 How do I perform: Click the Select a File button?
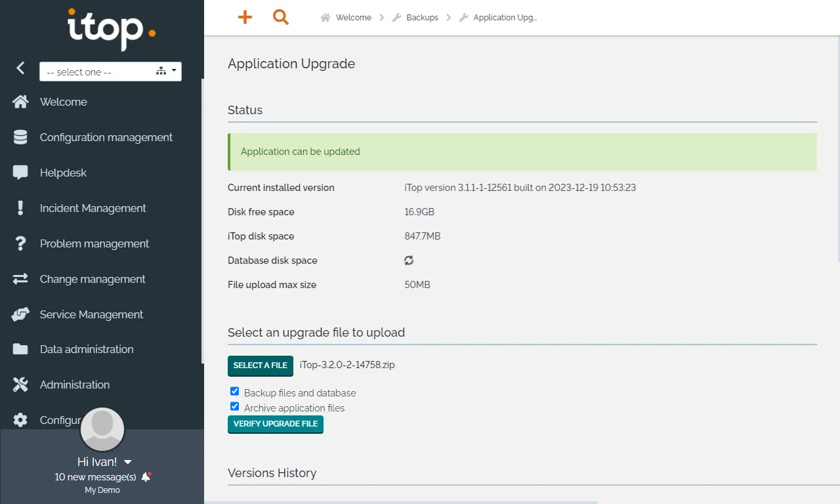261,366
